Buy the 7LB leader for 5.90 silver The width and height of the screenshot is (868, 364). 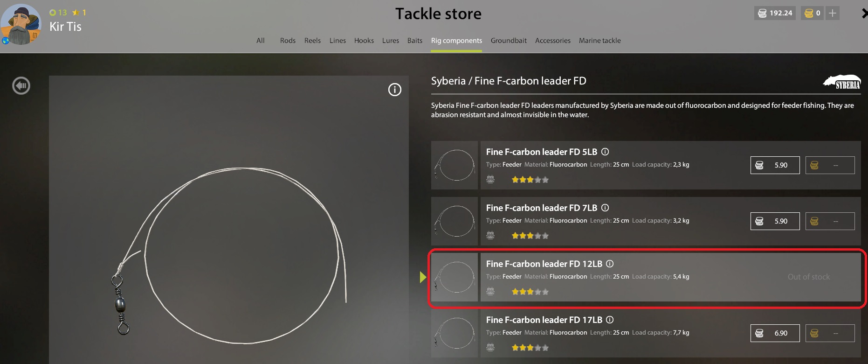[x=775, y=221]
